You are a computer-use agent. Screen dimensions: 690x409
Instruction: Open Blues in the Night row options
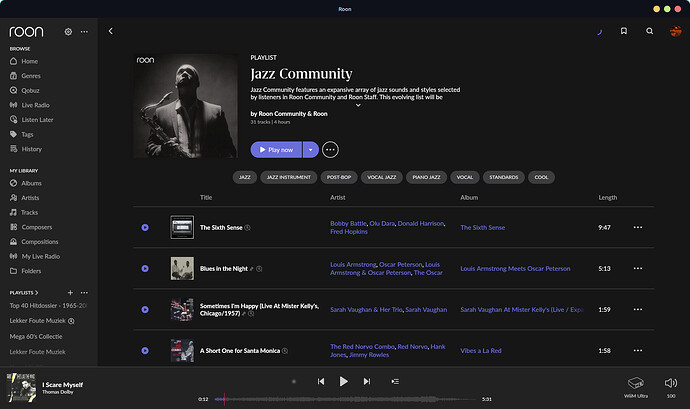(x=638, y=268)
